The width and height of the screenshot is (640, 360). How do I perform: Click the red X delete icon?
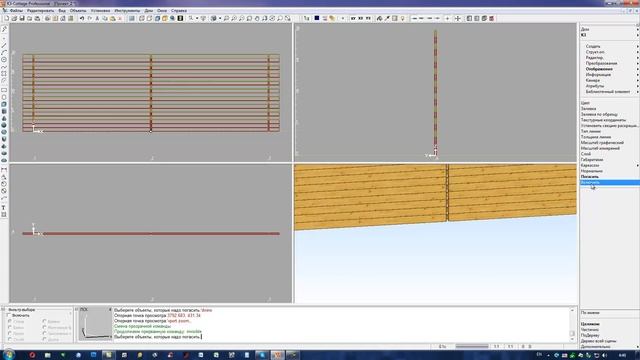120,18
